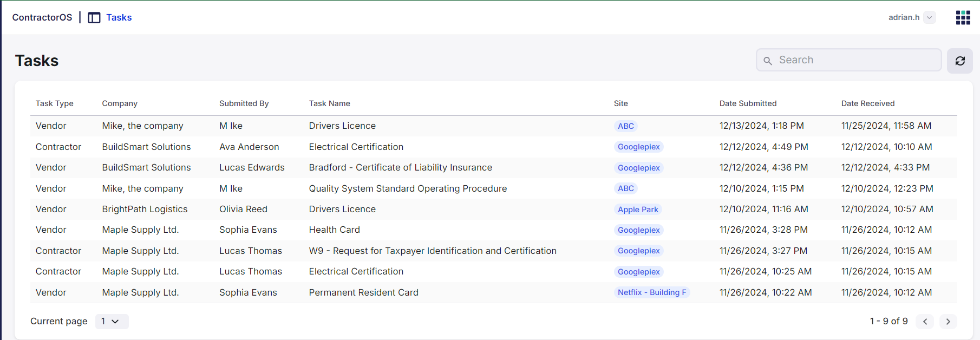Expand the adrian.h user dropdown
Viewport: 980px width, 340px height.
coord(929,17)
